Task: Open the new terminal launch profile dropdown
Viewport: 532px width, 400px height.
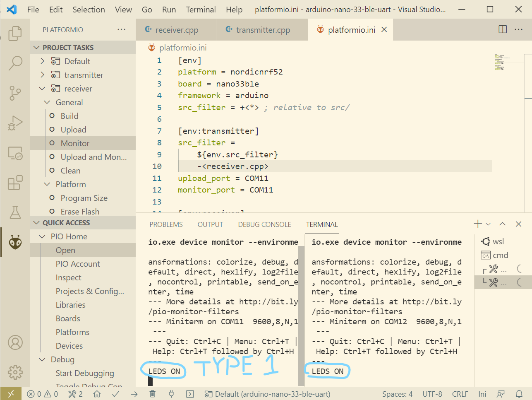Action: pos(488,224)
